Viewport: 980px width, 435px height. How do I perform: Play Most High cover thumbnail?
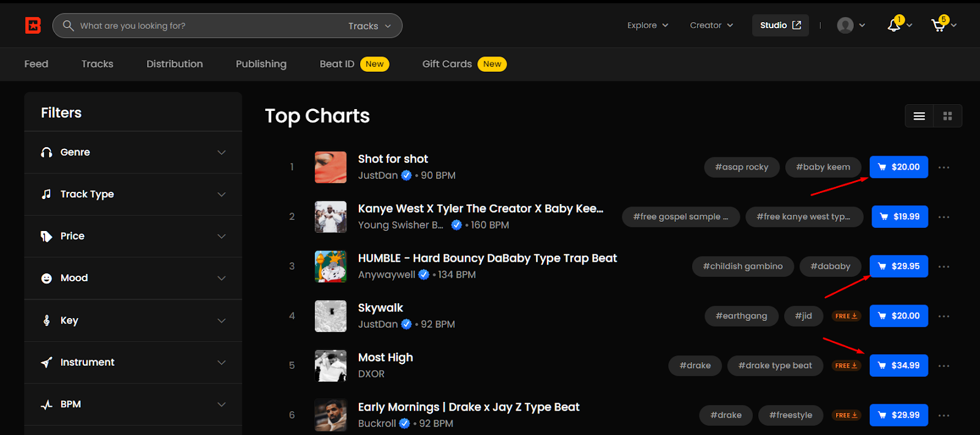pos(331,366)
